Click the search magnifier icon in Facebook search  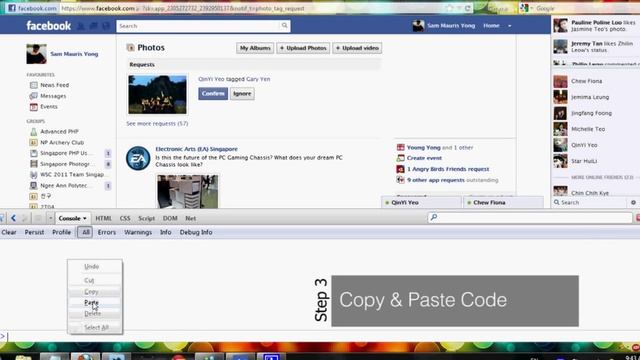click(x=284, y=26)
